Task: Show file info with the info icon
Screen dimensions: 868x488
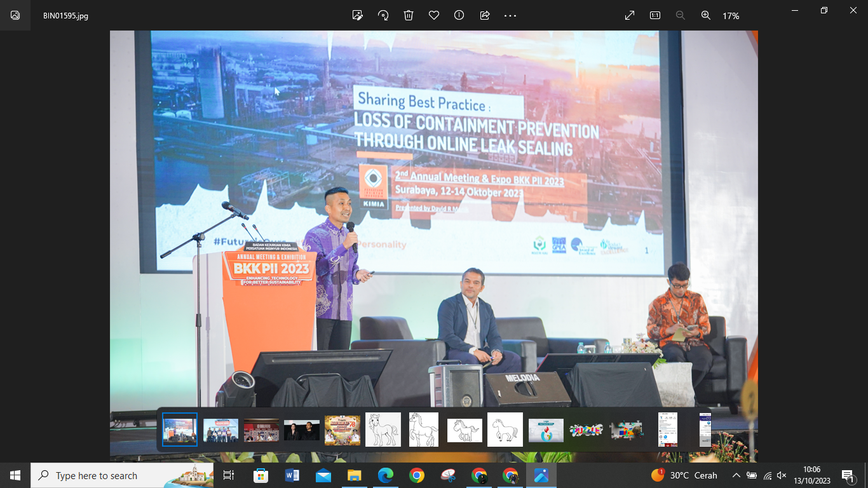Action: tap(459, 15)
